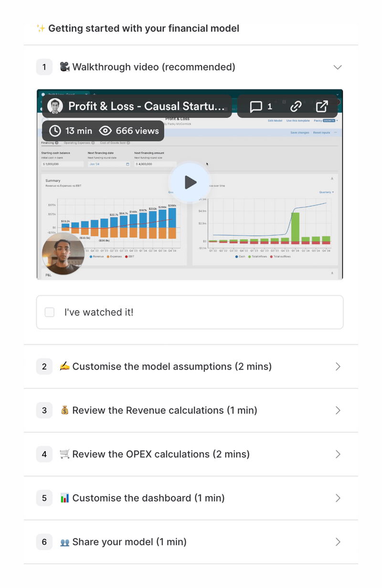
Task: Check the "I've watched it!" checkbox
Action: click(x=50, y=312)
